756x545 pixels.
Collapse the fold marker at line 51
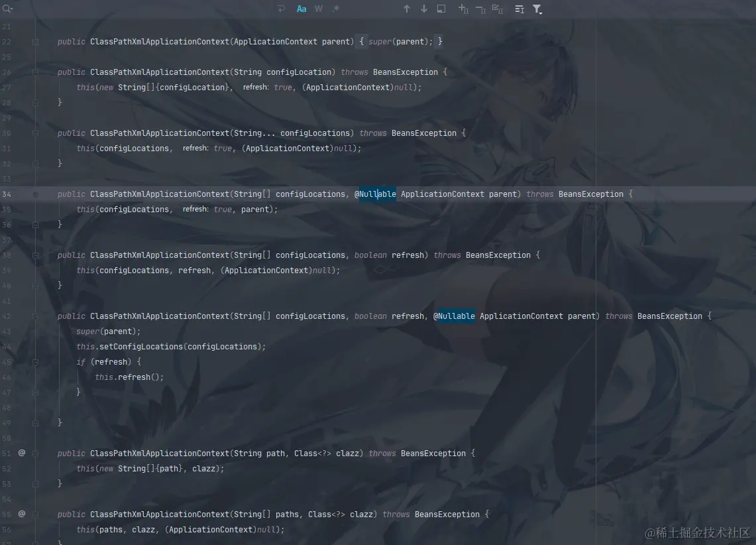pos(35,454)
